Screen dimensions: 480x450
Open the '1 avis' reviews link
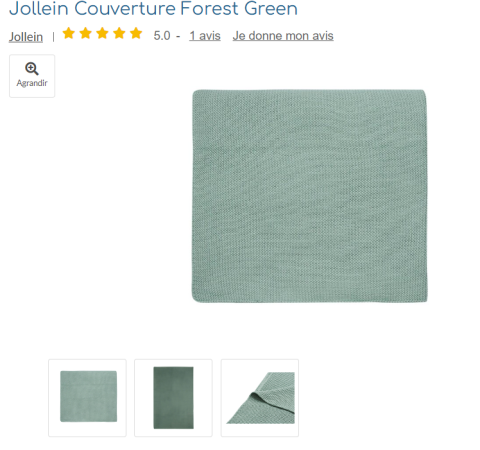tap(205, 36)
